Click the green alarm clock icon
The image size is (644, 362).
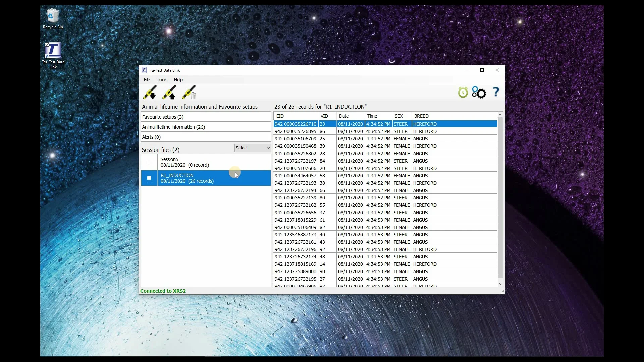463,93
